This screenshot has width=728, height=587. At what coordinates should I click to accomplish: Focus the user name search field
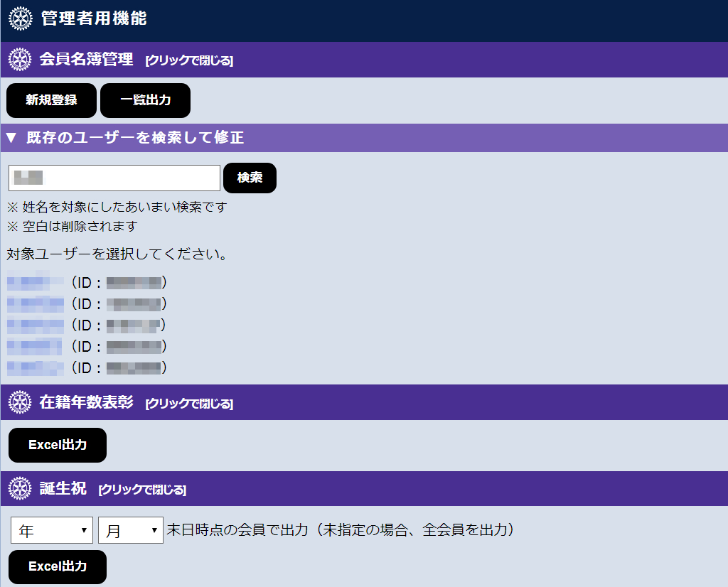(x=114, y=178)
